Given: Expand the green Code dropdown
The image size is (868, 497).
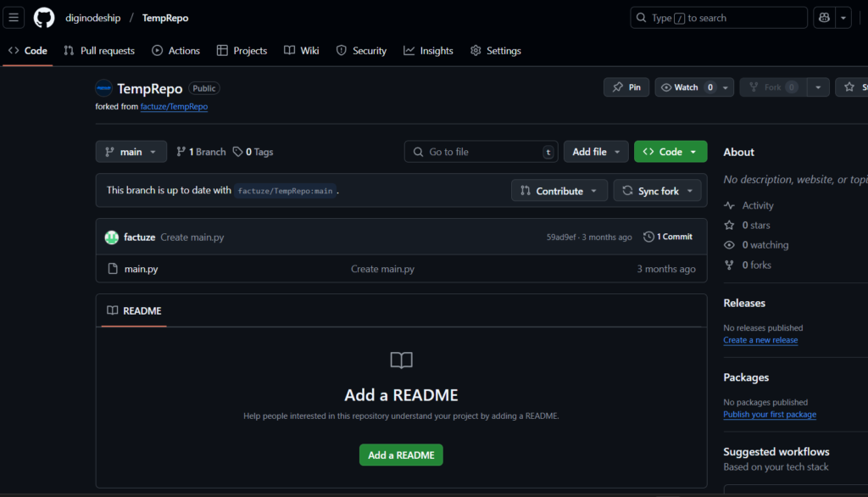Looking at the screenshot, I should [670, 152].
